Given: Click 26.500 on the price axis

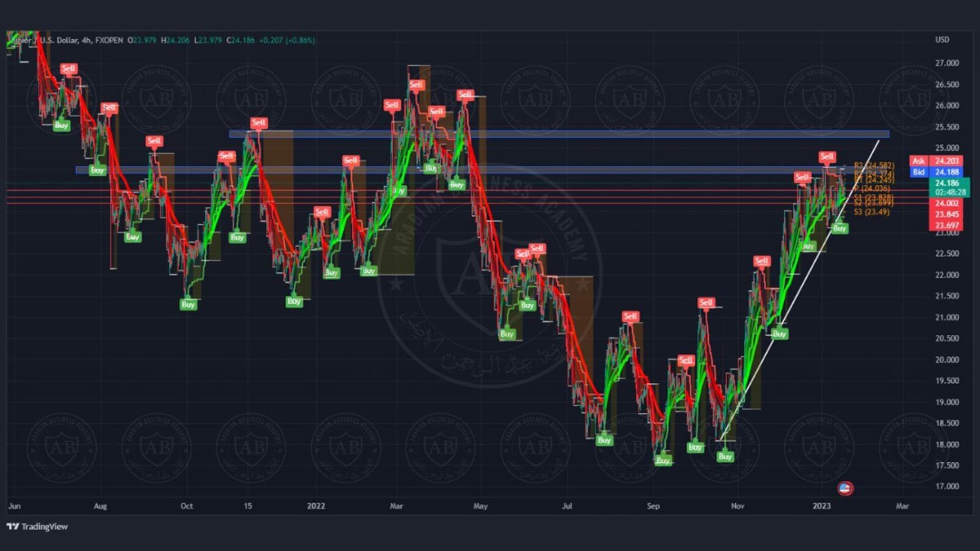Looking at the screenshot, I should point(947,85).
